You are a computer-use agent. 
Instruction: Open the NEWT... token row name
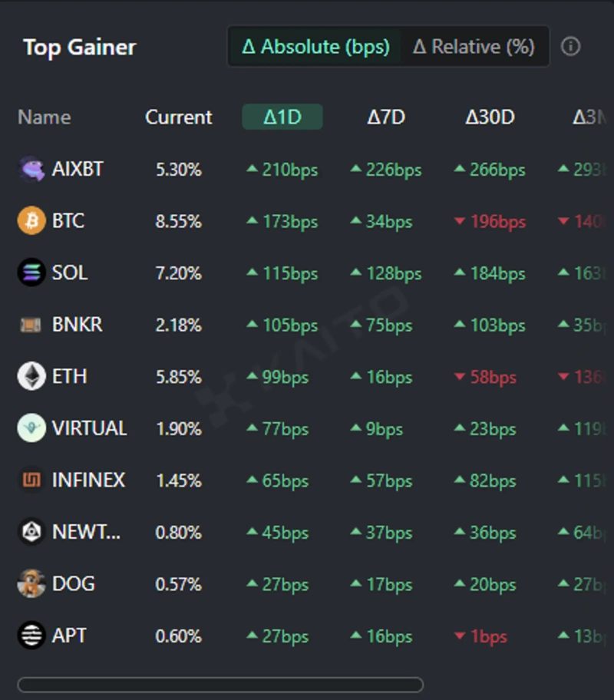(86, 532)
